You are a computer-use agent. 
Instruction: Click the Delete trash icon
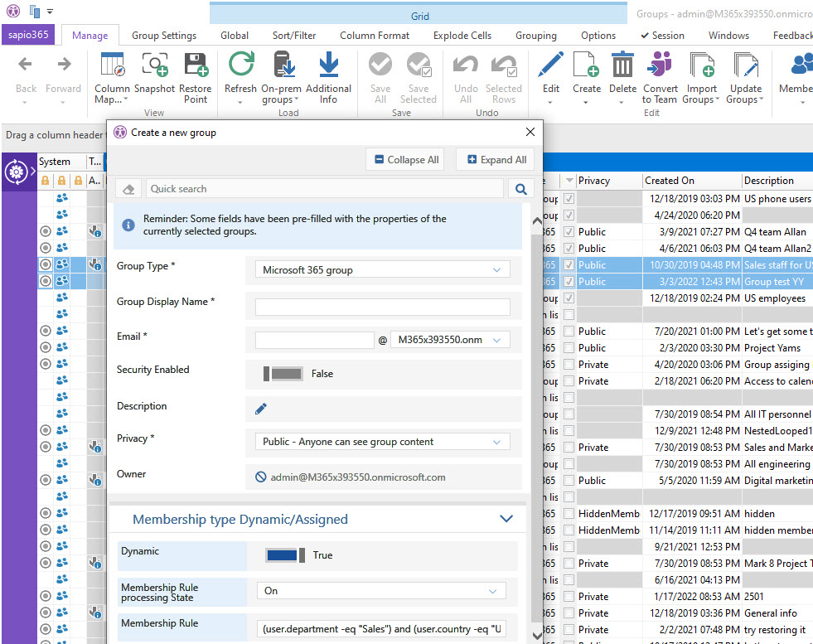pyautogui.click(x=622, y=66)
